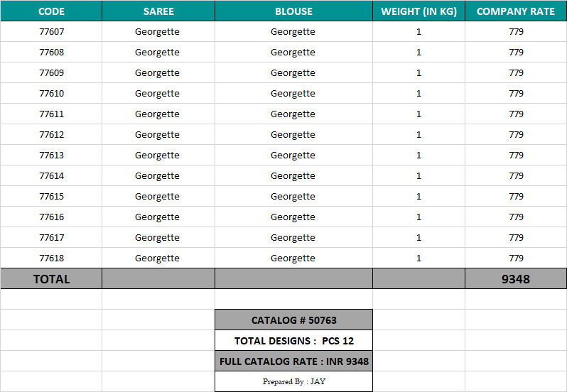Click the cell with code 77613

click(x=51, y=156)
